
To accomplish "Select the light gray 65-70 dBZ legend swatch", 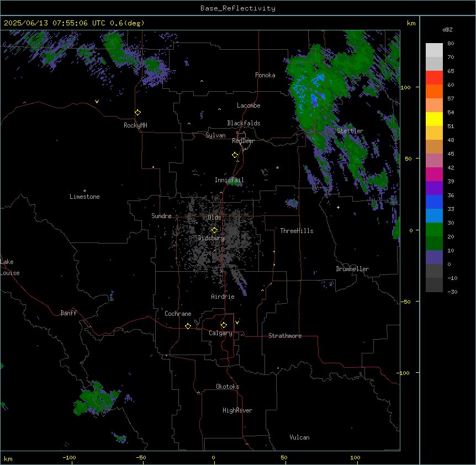I will coord(434,64).
